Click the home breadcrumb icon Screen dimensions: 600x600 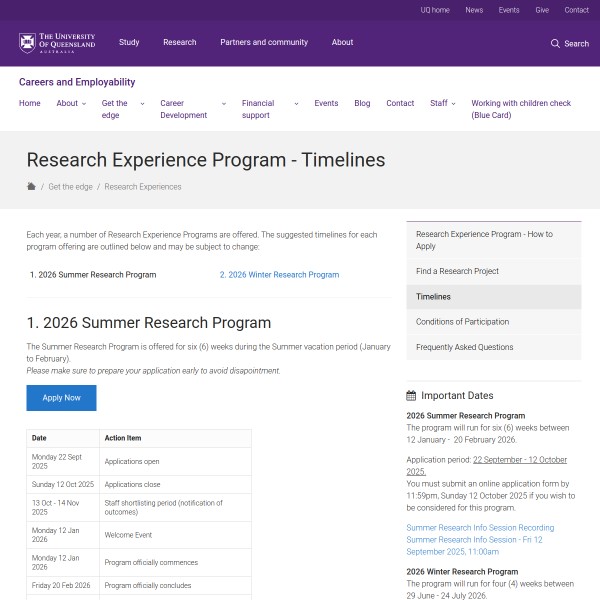(31, 186)
